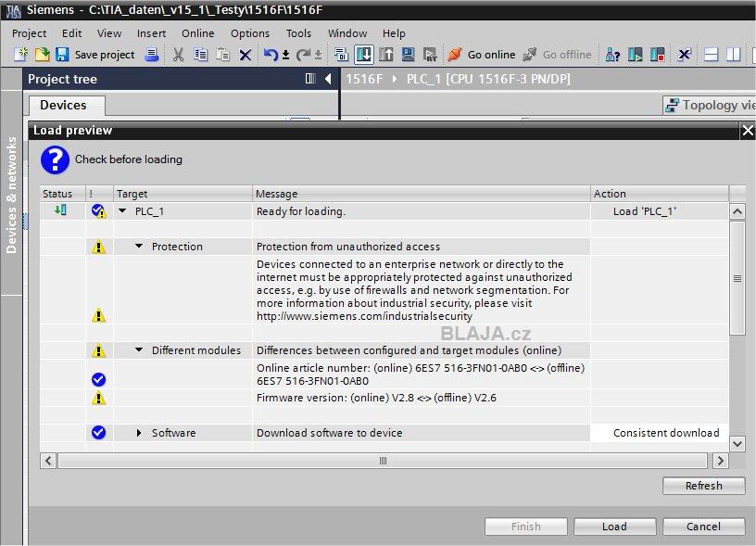Click the Message column header

422,194
